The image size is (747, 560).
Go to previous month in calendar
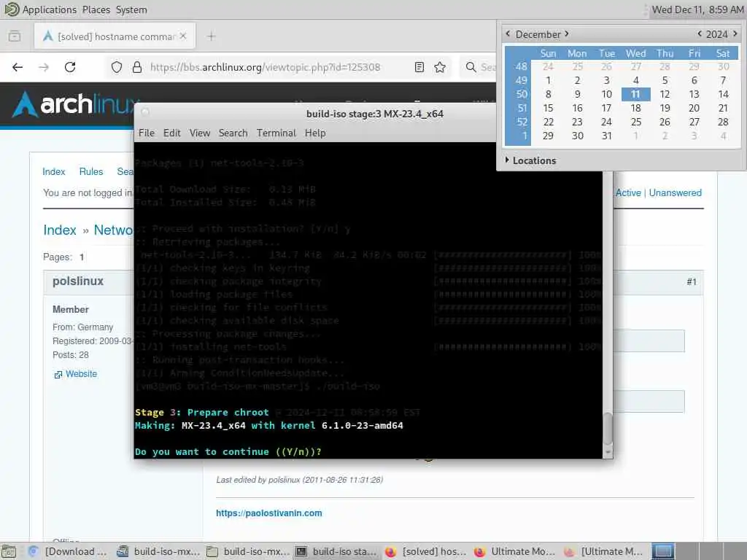[x=508, y=34]
